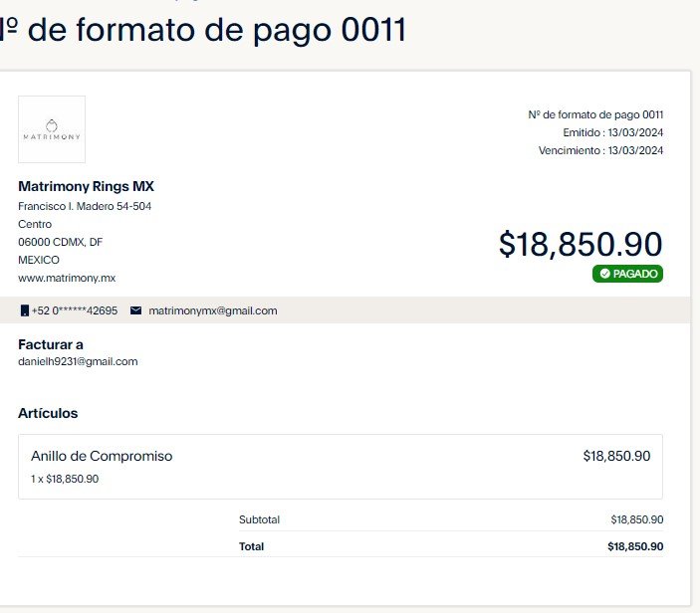Click the large $18,850.90 amount
This screenshot has width=700, height=613.
point(581,244)
